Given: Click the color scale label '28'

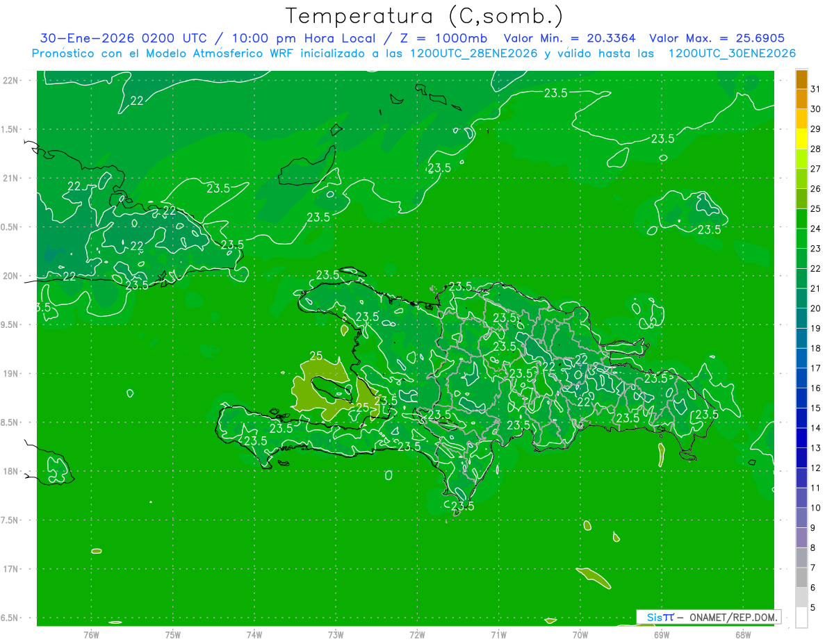Looking at the screenshot, I should [815, 149].
